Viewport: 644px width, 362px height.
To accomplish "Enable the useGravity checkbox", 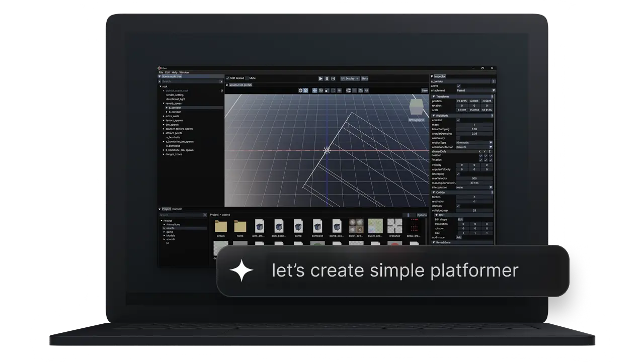I will (x=458, y=138).
